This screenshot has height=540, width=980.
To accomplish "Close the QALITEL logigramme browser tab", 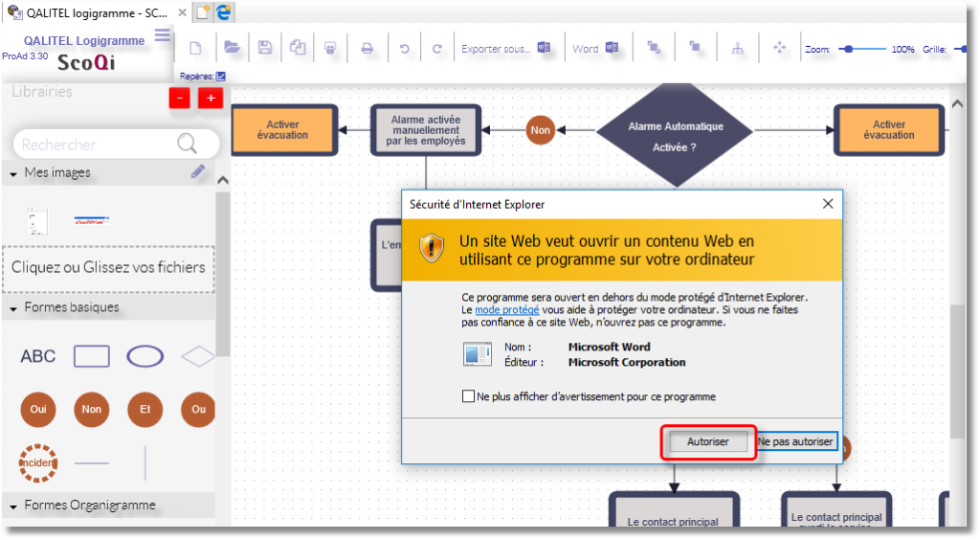I will [x=182, y=12].
